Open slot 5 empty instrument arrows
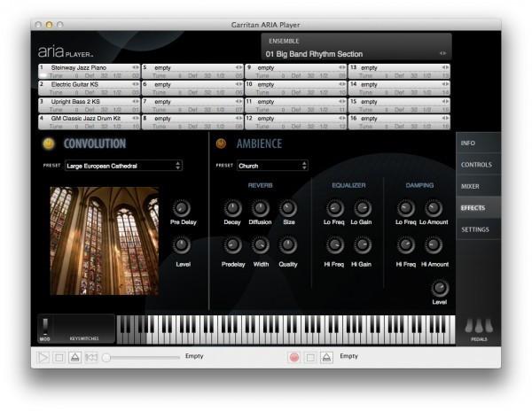The width and height of the screenshot is (532, 411). coord(239,67)
